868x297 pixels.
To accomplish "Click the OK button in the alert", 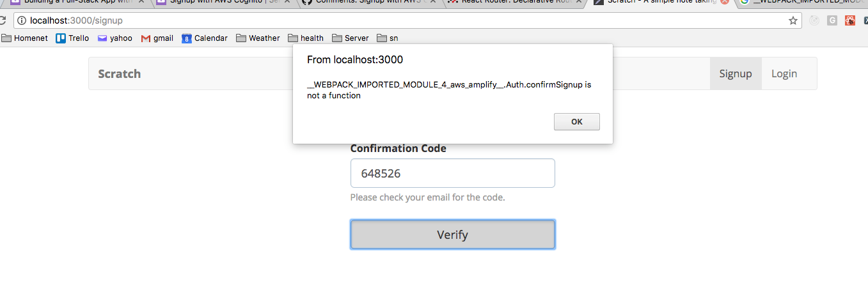I will [x=576, y=122].
